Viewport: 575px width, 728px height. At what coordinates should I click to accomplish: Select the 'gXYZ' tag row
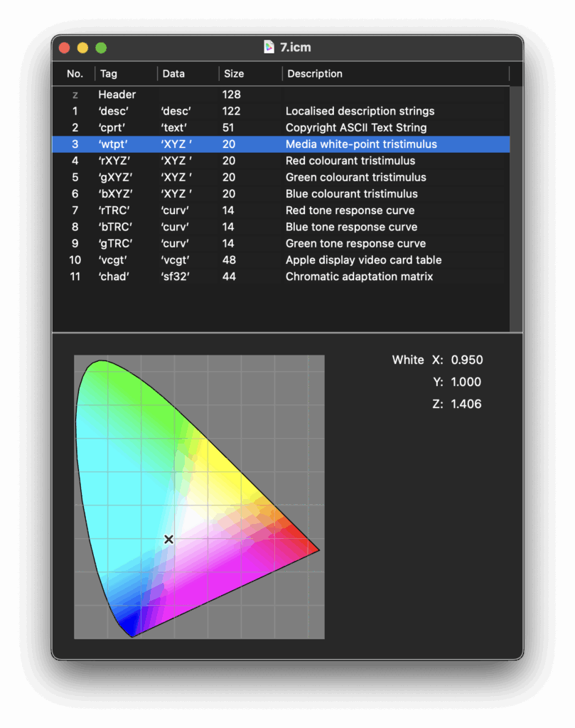pyautogui.click(x=281, y=177)
